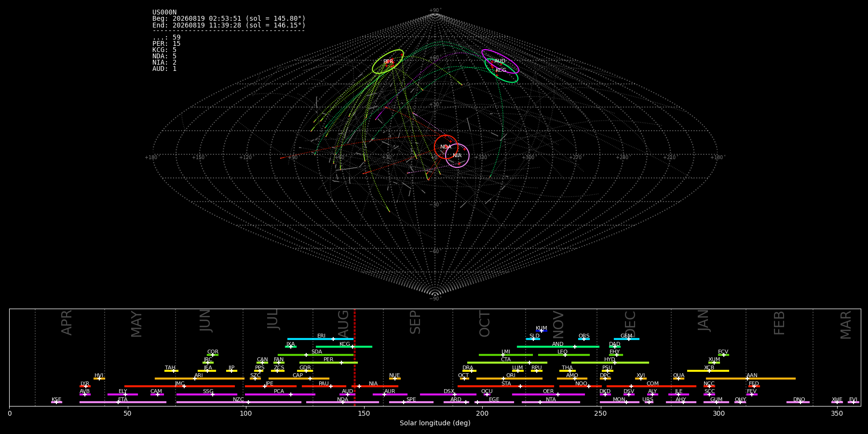868x434 pixels.
Task: Select the red dashed current-date timeline marker
Action: [354, 357]
